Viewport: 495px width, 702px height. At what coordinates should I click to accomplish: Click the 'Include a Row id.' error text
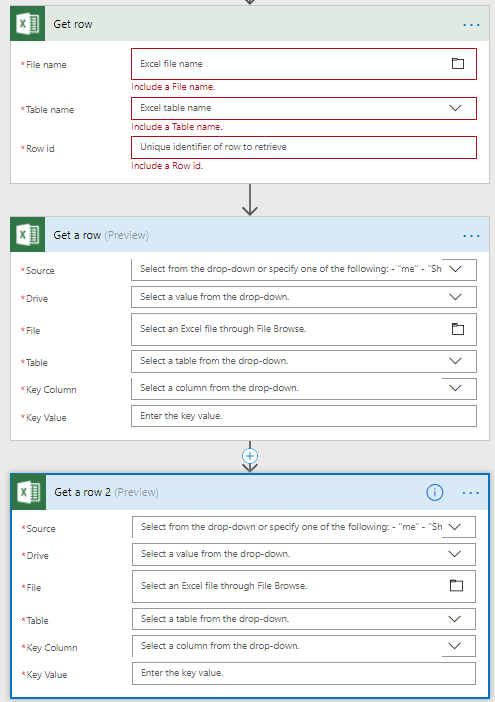tap(167, 166)
